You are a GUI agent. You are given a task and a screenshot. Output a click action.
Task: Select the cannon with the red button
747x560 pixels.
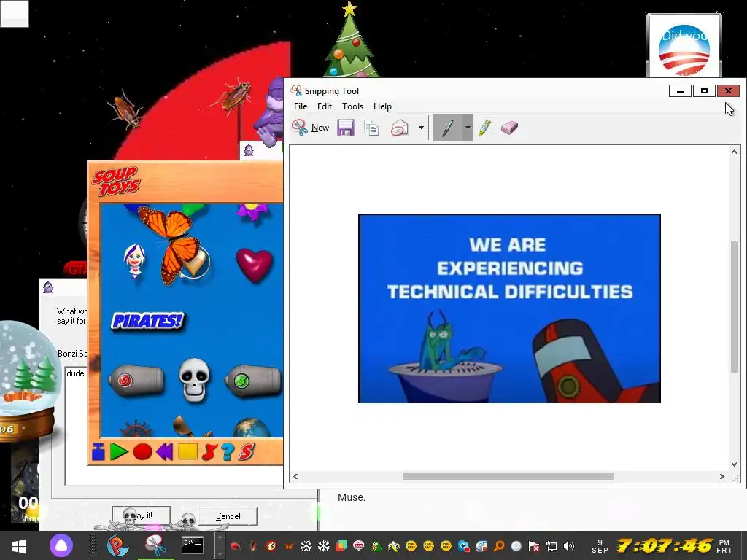point(136,380)
